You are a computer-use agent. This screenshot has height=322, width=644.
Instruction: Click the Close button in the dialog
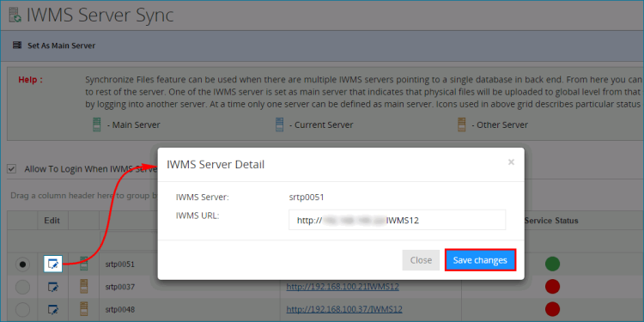(x=421, y=260)
